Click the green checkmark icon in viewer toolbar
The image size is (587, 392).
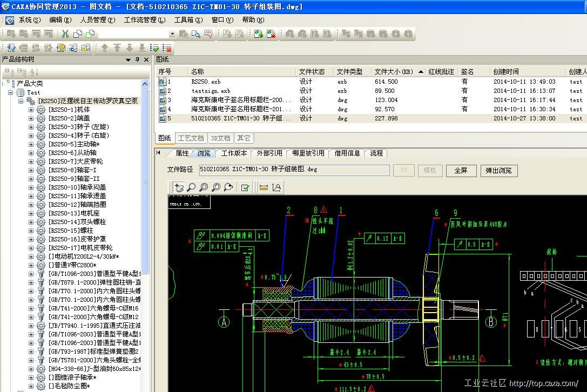(245, 187)
